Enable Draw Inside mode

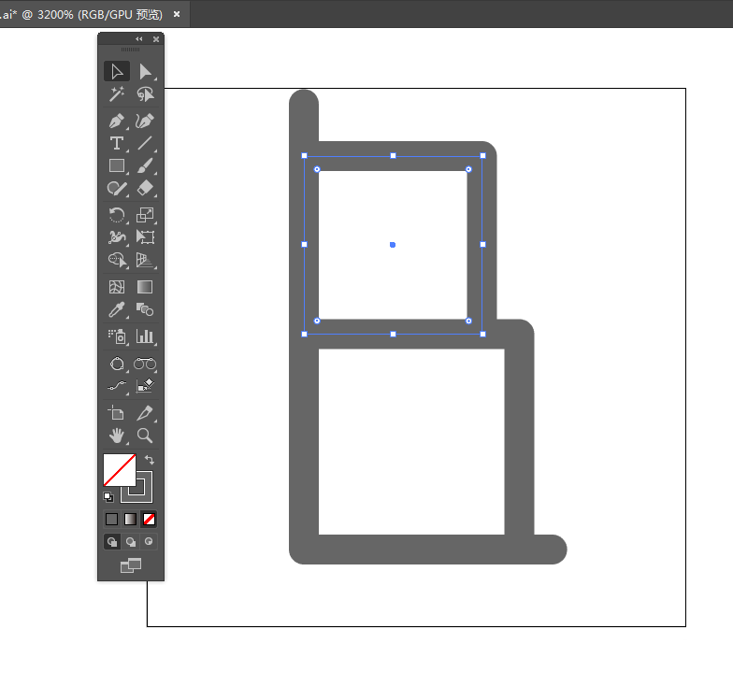149,542
